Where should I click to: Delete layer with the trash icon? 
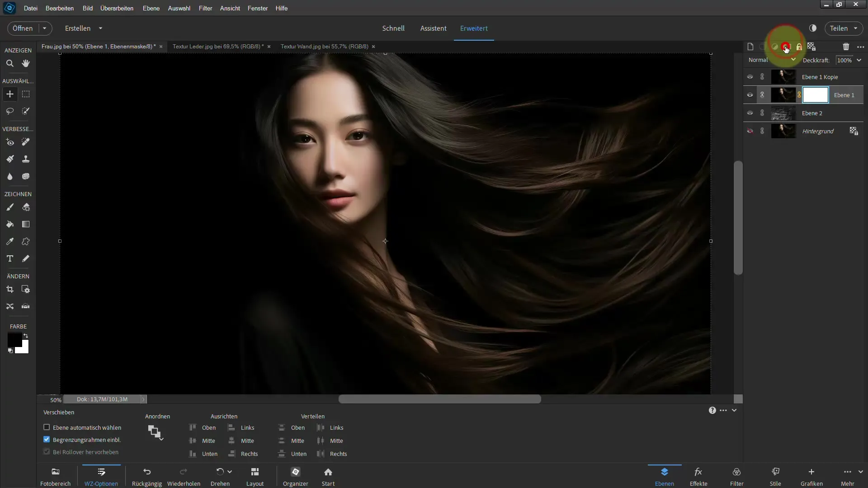tap(846, 47)
